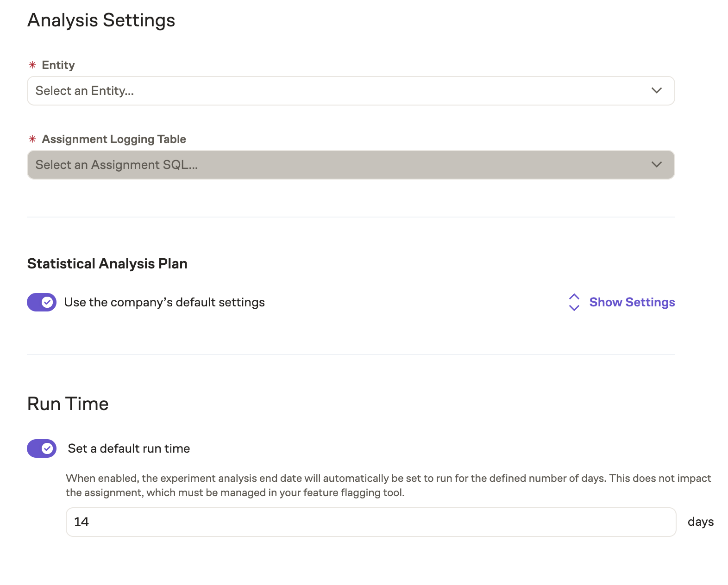
Task: Click the Entity field label
Action: [58, 65]
